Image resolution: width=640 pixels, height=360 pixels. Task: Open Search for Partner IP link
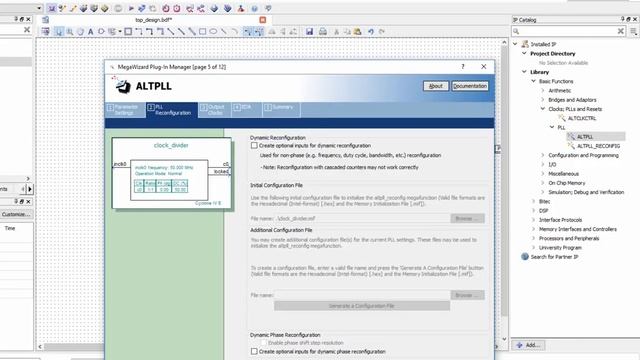point(554,257)
